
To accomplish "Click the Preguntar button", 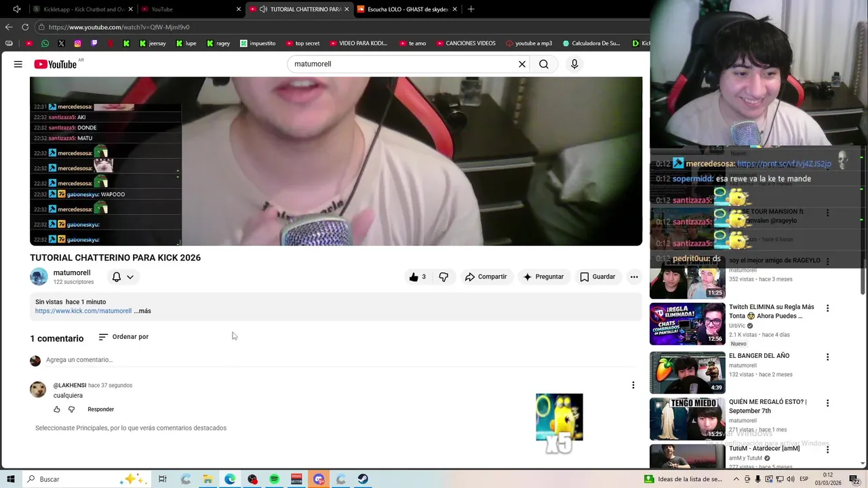I will pyautogui.click(x=543, y=277).
